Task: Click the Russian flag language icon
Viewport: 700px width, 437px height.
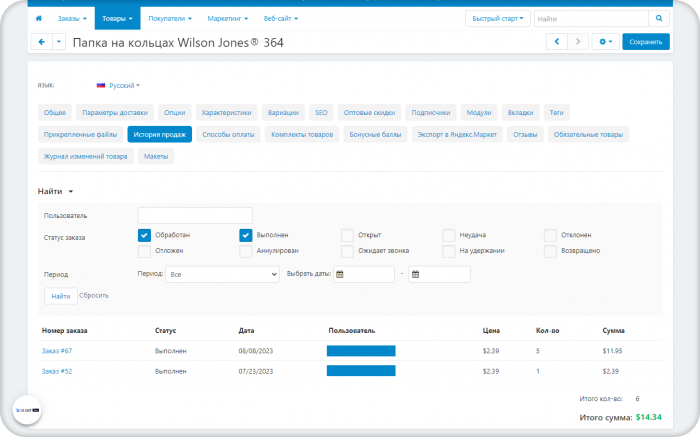Action: point(101,85)
